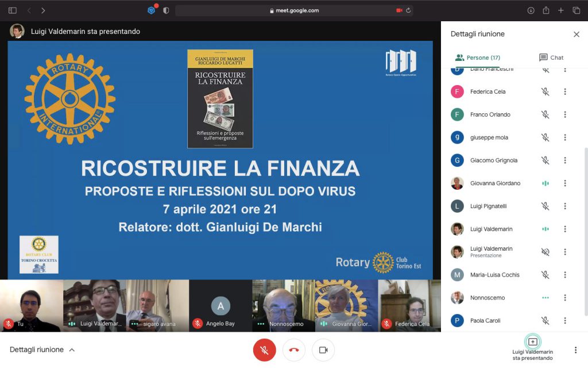Open the privacy report shield icon
Screen dimensions: 588x368
166,10
